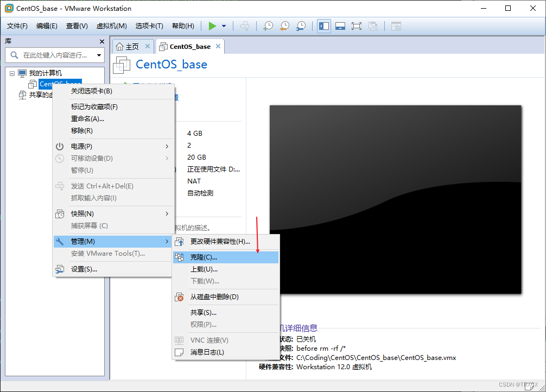
Task: Choose 上载(U)... in the submenu
Action: [226, 269]
